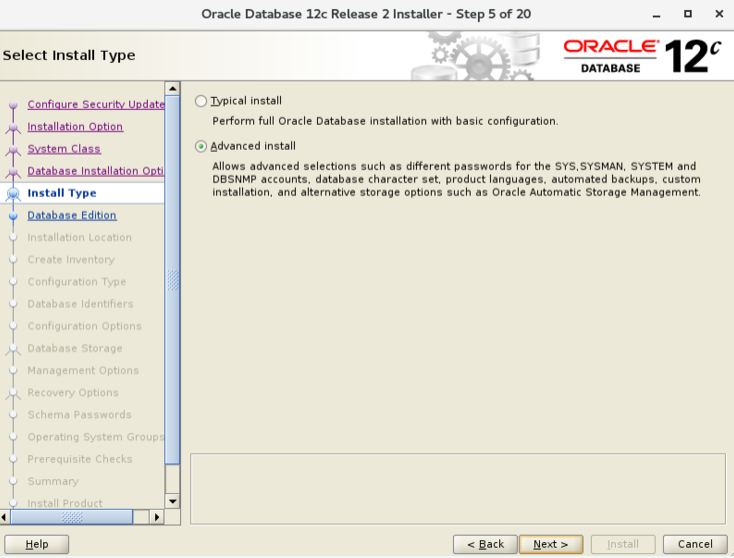
Task: Click the Database Storage step text
Action: (x=74, y=348)
